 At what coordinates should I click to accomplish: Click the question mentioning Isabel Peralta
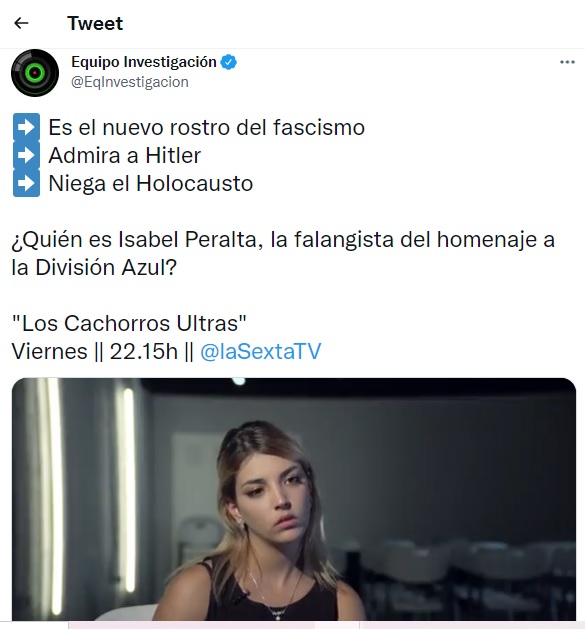click(x=283, y=254)
